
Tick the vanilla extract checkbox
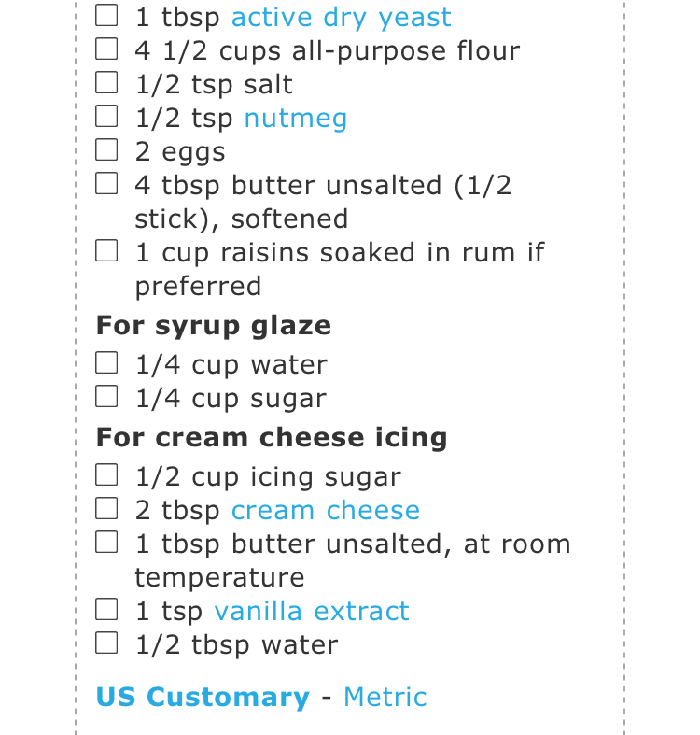tap(107, 610)
